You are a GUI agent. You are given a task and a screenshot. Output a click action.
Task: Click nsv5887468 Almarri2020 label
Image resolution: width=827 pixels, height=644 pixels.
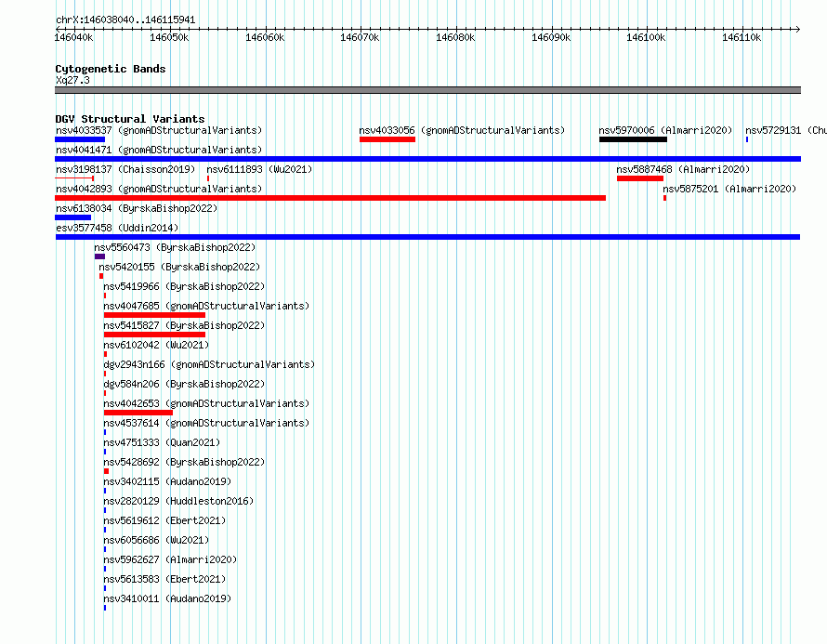pyautogui.click(x=683, y=169)
